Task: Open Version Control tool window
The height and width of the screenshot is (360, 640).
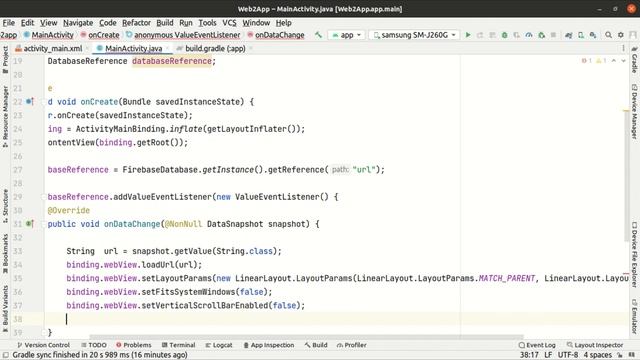Action: point(43,345)
